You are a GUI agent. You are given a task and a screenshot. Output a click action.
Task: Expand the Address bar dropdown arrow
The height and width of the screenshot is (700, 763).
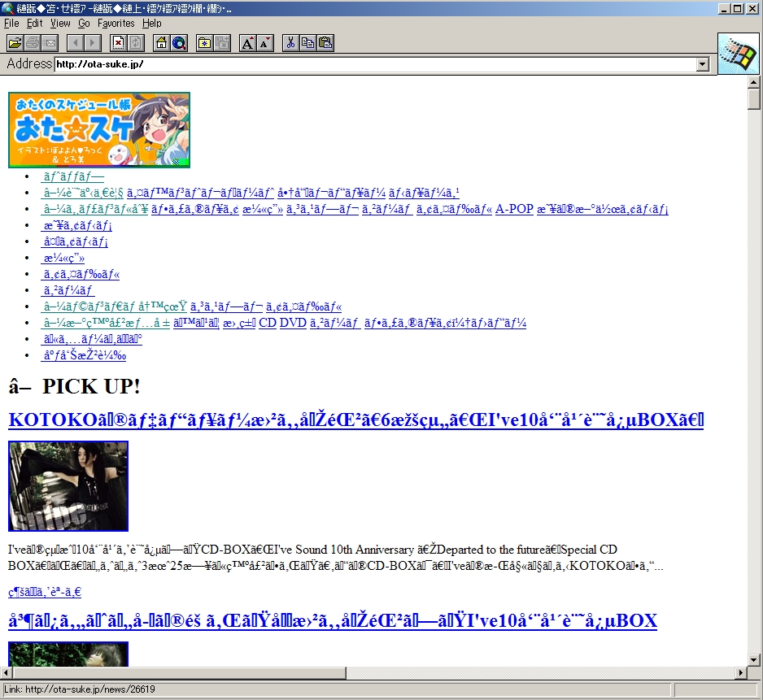[702, 64]
